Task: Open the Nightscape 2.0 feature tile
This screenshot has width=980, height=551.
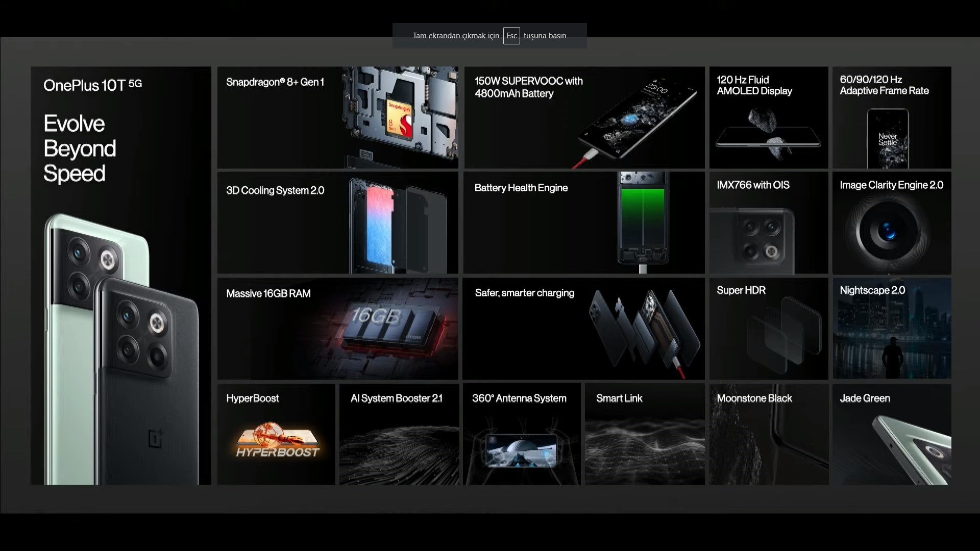Action: pyautogui.click(x=891, y=328)
